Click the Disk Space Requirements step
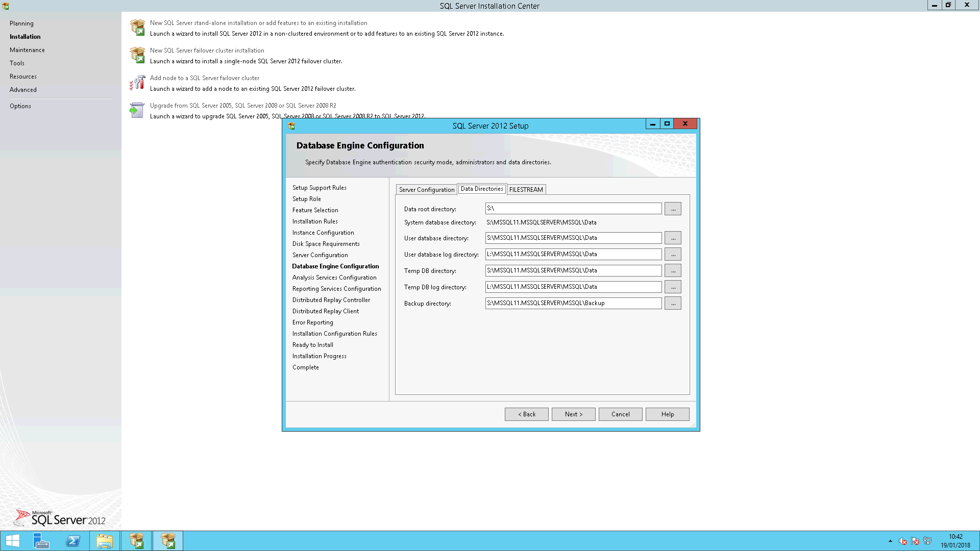980x551 pixels. (x=326, y=244)
